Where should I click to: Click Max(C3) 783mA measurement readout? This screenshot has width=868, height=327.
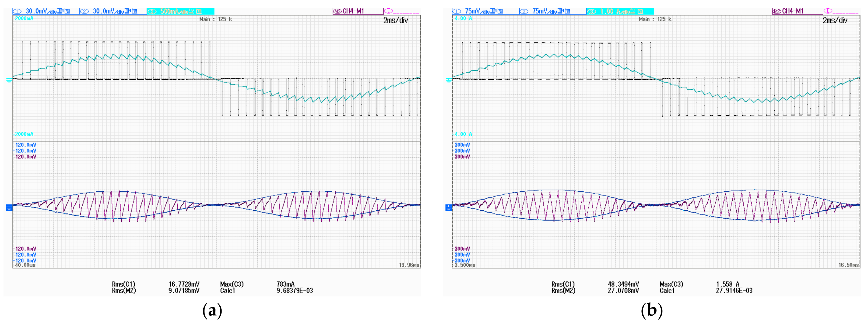(285, 284)
